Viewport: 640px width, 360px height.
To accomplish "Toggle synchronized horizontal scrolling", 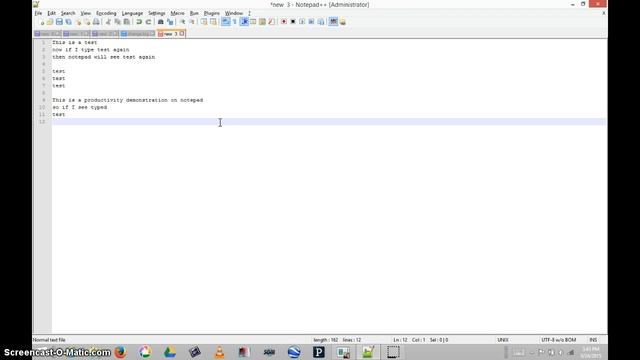I will click(213, 22).
